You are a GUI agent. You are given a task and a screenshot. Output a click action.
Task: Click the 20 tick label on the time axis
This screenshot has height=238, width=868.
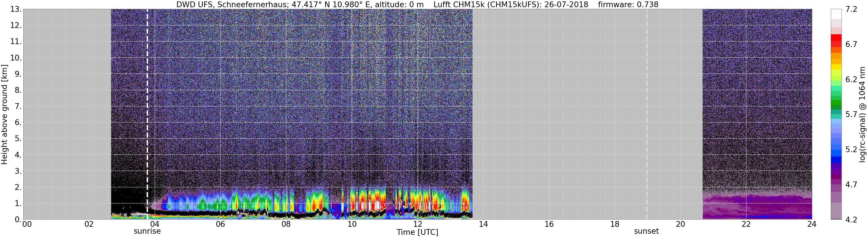click(680, 224)
